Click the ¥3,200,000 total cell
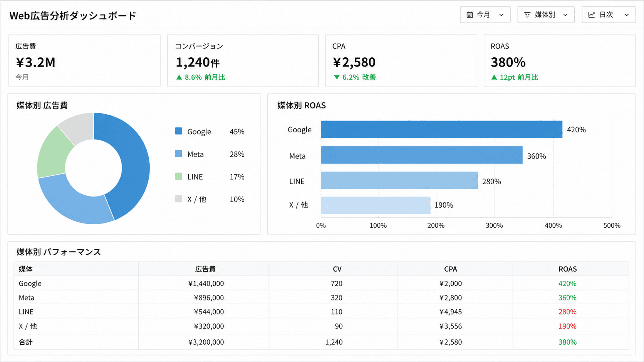Viewport: 644px width, 362px height. [206, 342]
